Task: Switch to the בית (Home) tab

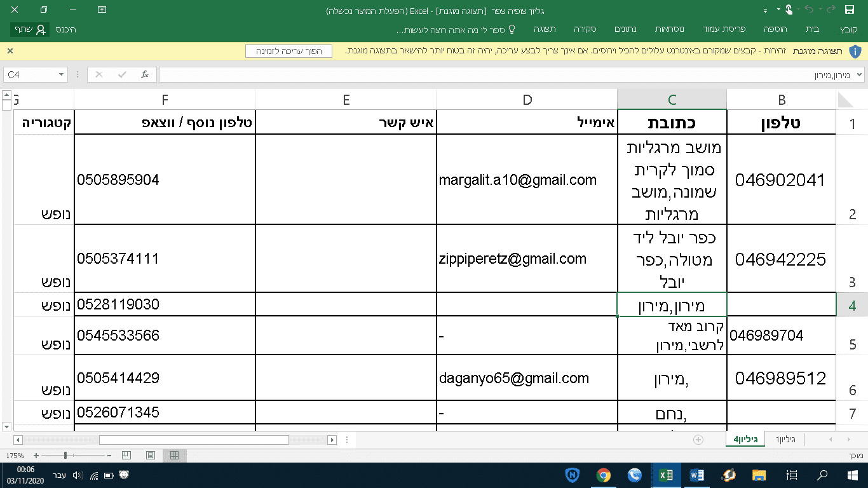Action: click(812, 29)
